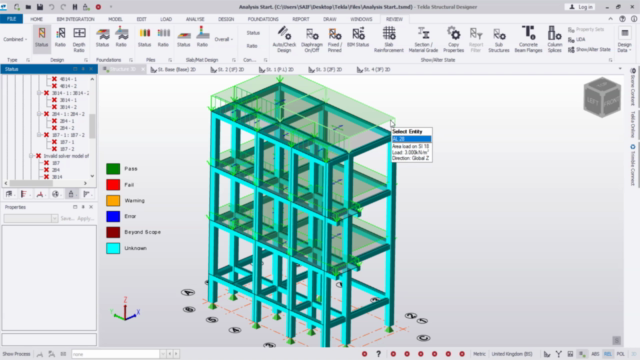This screenshot has width=640, height=360.
Task: Collapse Invalid solver model tree node
Action: 31,156
